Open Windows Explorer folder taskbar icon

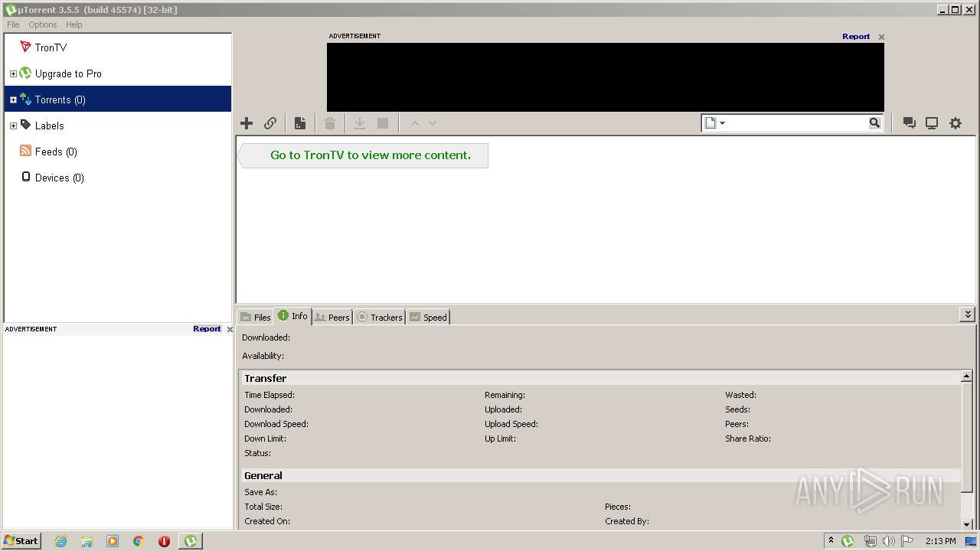tap(87, 541)
